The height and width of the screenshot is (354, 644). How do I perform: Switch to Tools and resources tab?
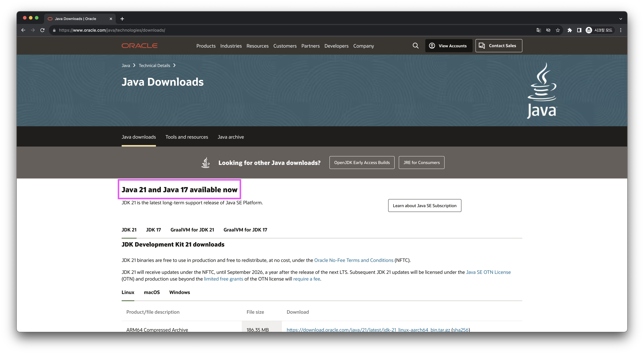pyautogui.click(x=186, y=137)
